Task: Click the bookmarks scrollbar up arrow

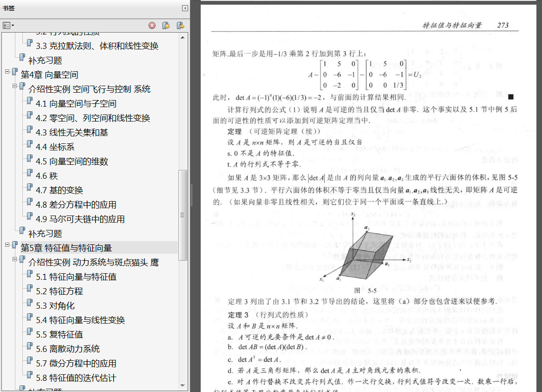Action: click(x=183, y=37)
